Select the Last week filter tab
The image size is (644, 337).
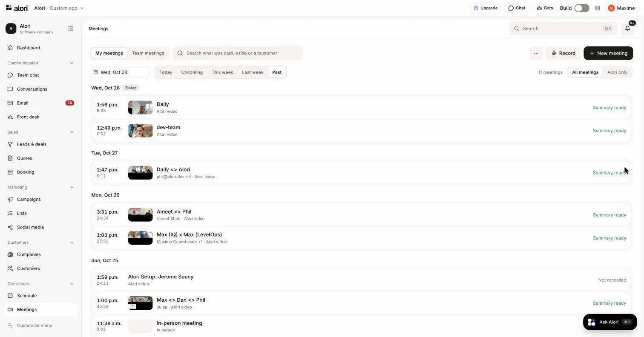pyautogui.click(x=253, y=72)
